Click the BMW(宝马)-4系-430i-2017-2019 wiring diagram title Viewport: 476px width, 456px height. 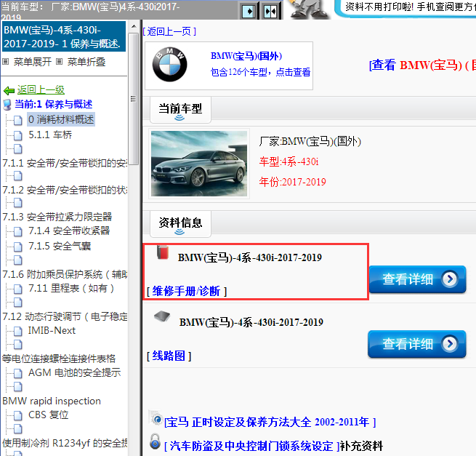pos(251,322)
